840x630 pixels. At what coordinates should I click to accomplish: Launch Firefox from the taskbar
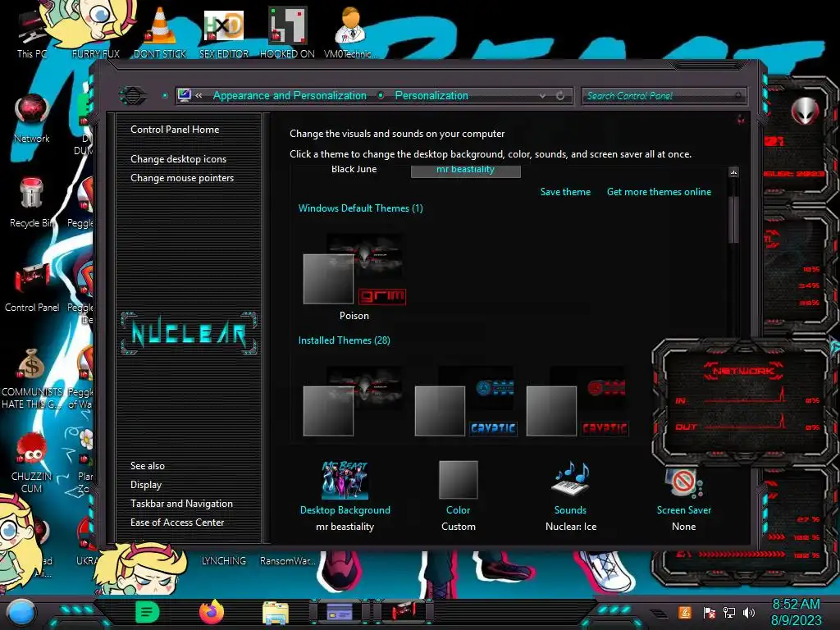pos(211,612)
